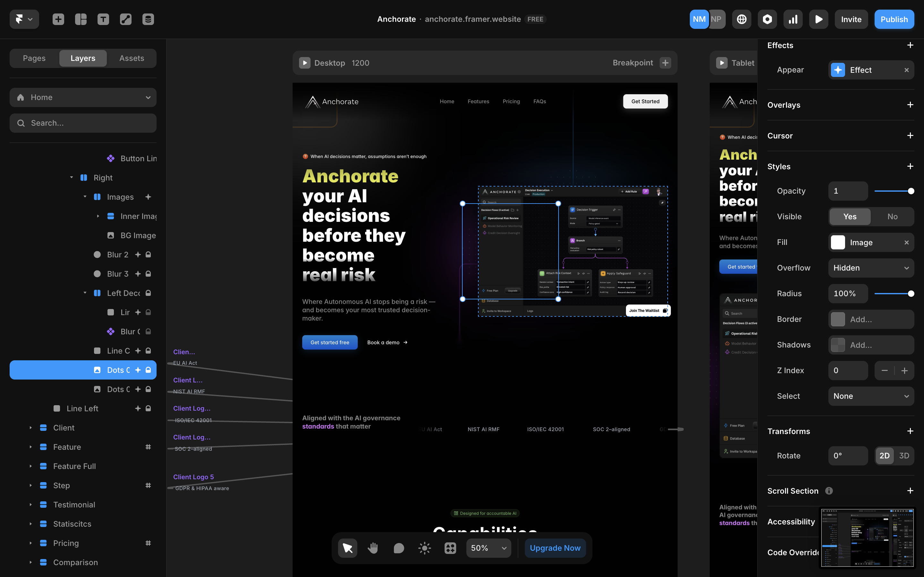Switch to the Assets tab
The height and width of the screenshot is (577, 924).
click(x=131, y=58)
